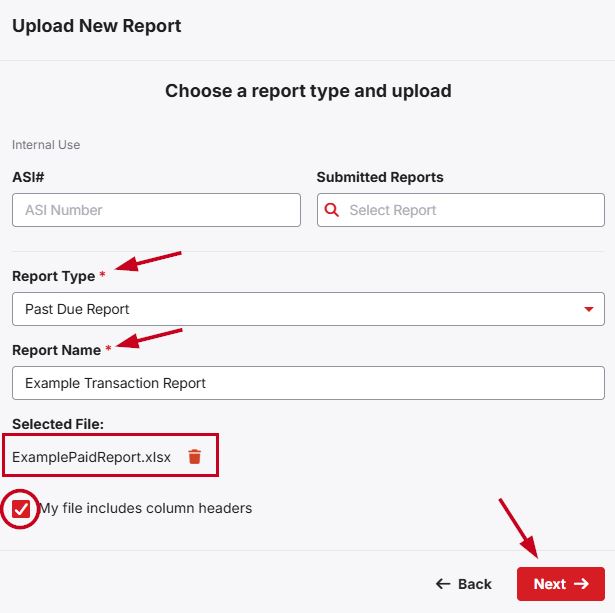Click the Submitted Reports label
Image resolution: width=615 pixels, height=613 pixels.
pyautogui.click(x=380, y=177)
